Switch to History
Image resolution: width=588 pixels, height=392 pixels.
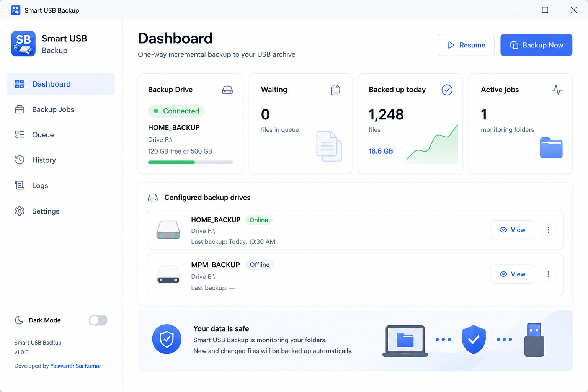click(x=61, y=160)
